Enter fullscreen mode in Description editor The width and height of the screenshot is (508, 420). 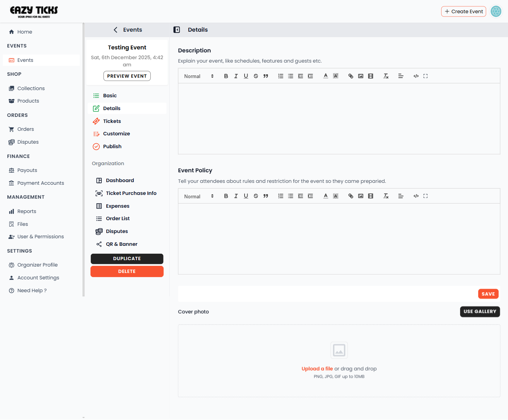[x=425, y=76]
